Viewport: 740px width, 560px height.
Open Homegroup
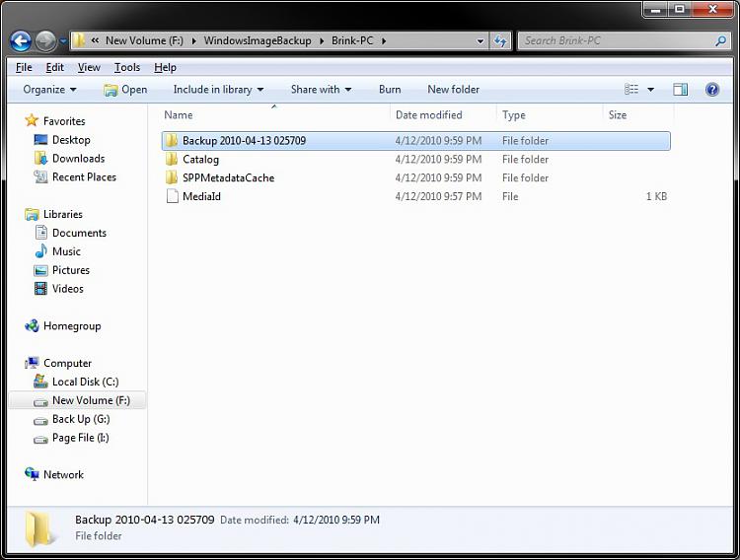[x=72, y=326]
